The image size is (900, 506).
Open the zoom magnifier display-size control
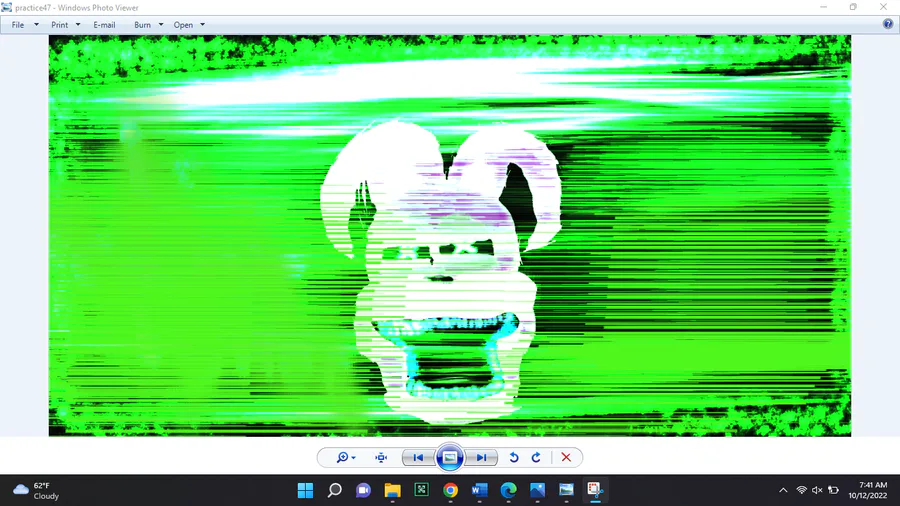346,457
